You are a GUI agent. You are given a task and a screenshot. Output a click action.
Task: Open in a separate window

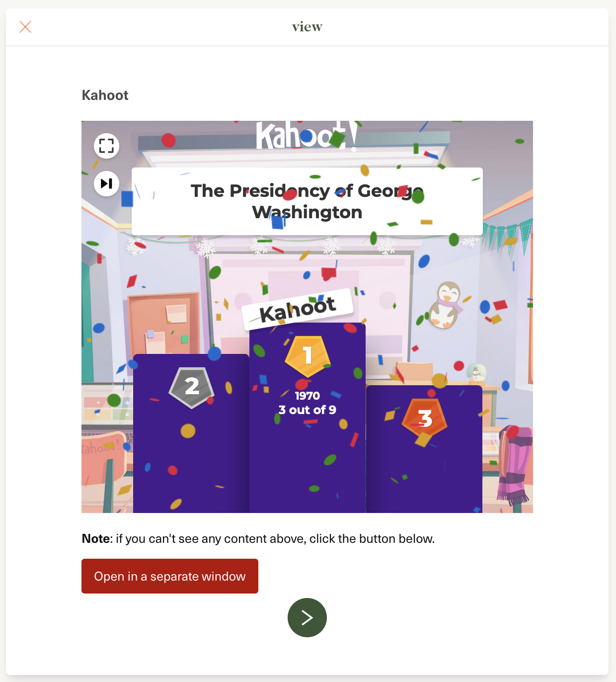pos(170,576)
